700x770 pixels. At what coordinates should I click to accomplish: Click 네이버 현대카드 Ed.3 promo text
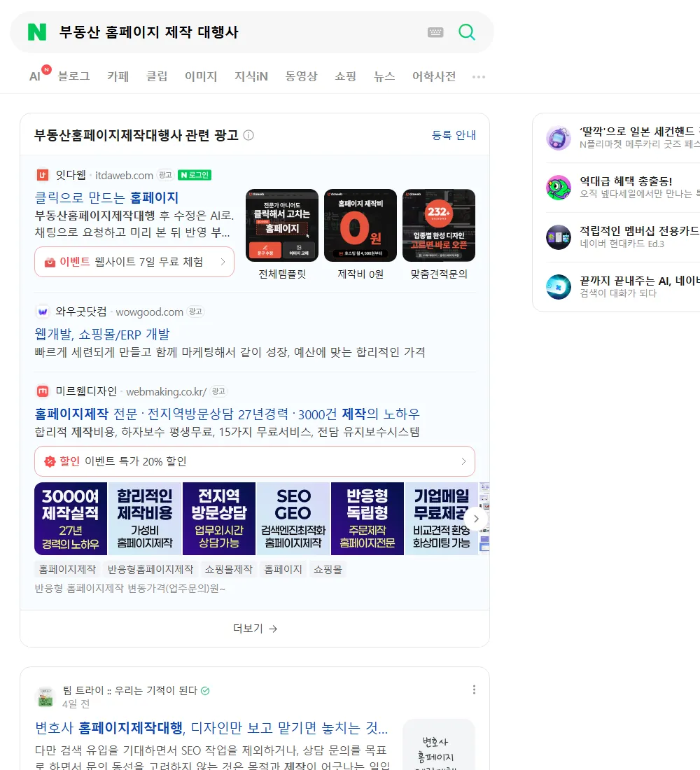click(x=622, y=244)
